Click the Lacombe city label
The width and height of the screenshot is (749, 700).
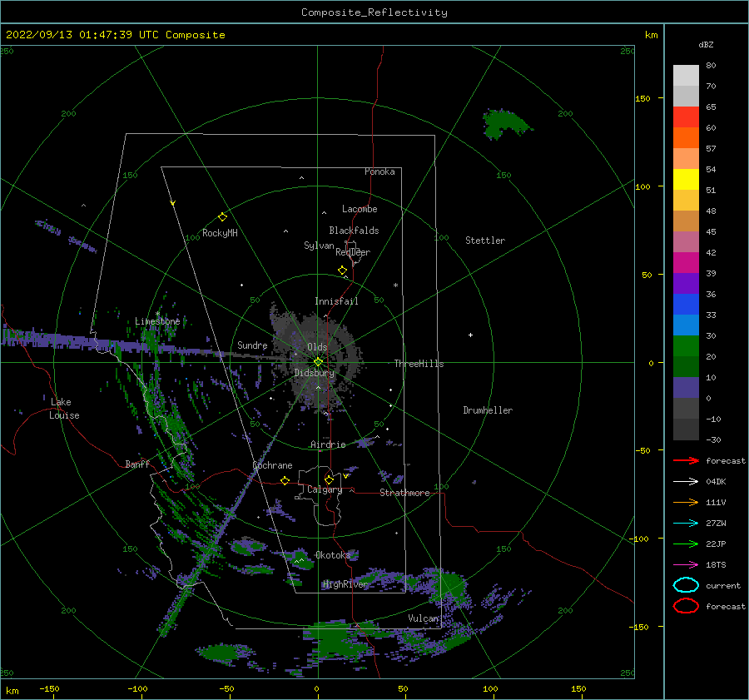coord(360,209)
